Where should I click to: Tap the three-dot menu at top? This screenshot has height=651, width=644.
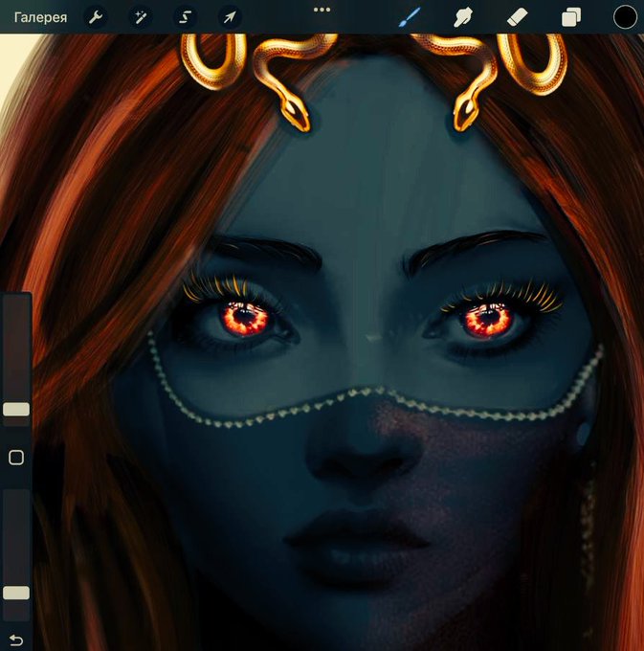pos(322,10)
